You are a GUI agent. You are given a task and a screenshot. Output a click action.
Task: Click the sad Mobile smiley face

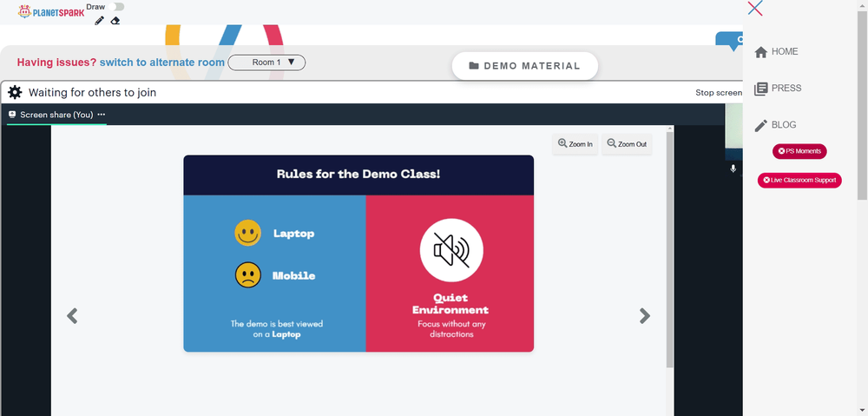[x=248, y=274]
